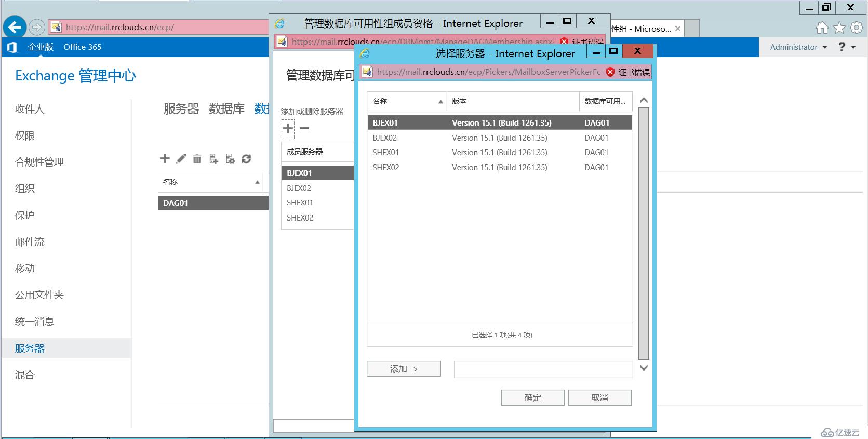
Task: Click scroll down arrow in picker window
Action: tap(644, 368)
